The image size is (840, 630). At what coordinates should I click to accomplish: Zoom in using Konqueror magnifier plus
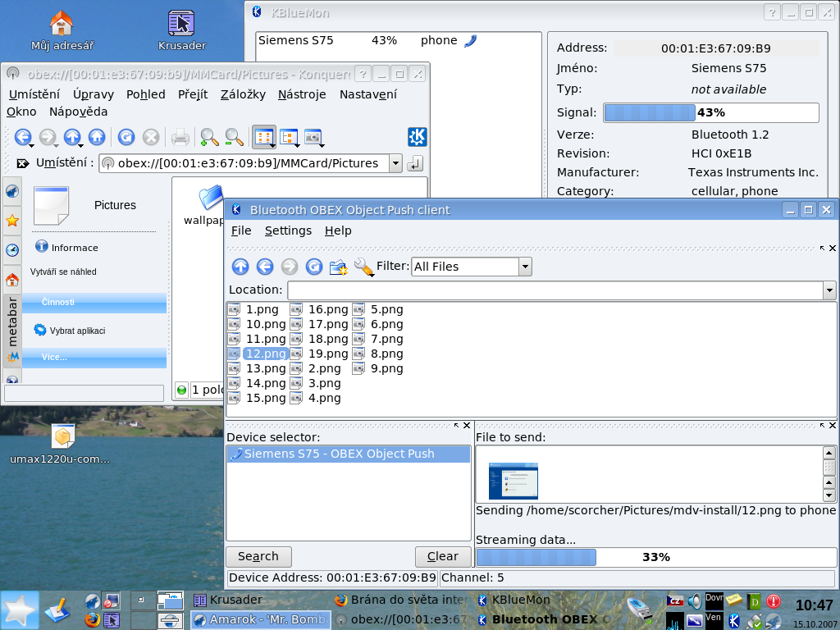tap(209, 138)
